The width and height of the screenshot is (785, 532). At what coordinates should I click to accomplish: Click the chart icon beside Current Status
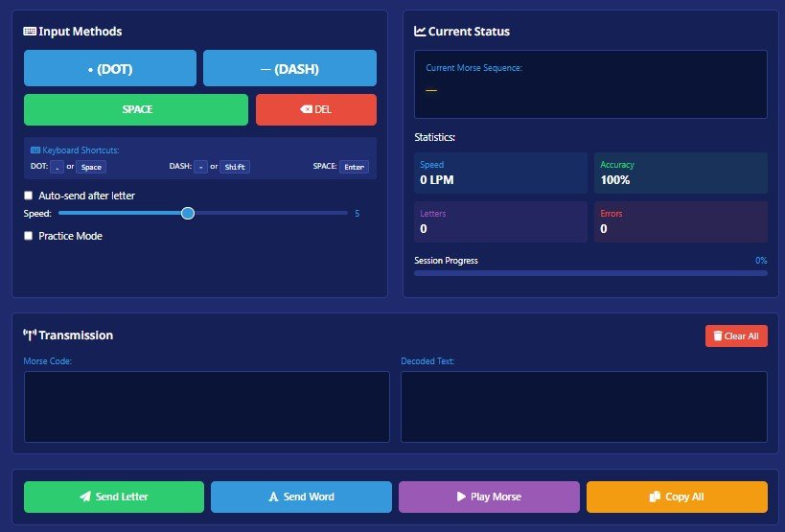pyautogui.click(x=420, y=32)
